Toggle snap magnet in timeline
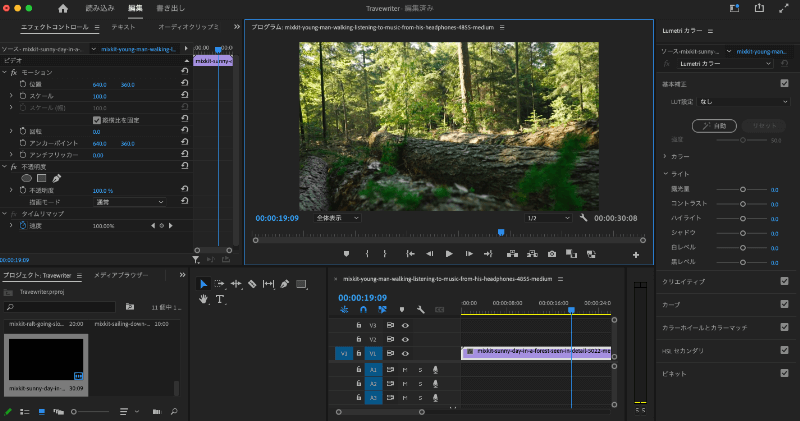 point(363,310)
